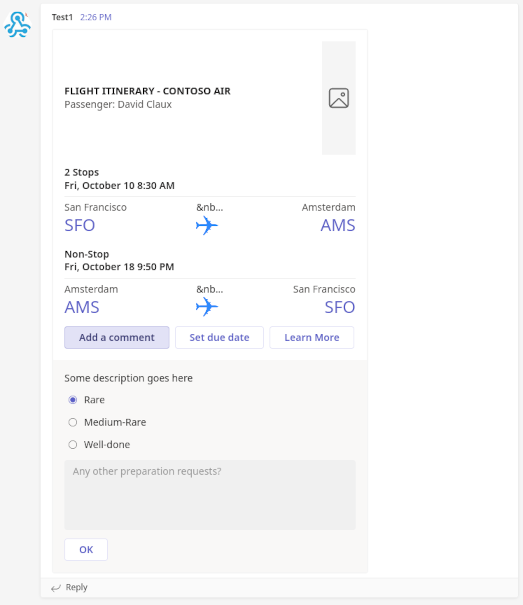Click the 2:26 PM message timestamp
Image resolution: width=523 pixels, height=605 pixels.
point(96,17)
